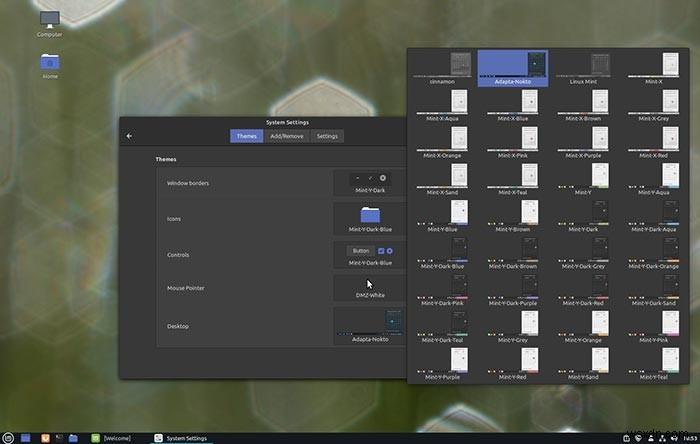Select the Mint-X-Blue theme

click(x=512, y=105)
